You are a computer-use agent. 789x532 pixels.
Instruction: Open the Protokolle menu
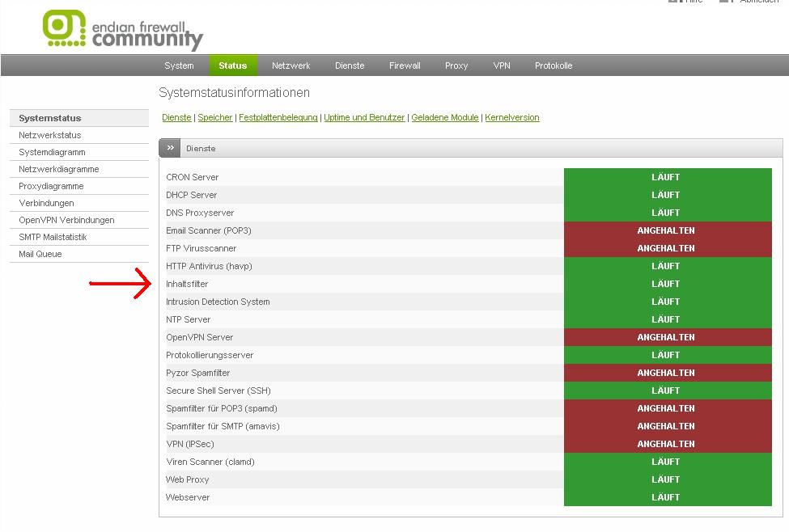554,65
